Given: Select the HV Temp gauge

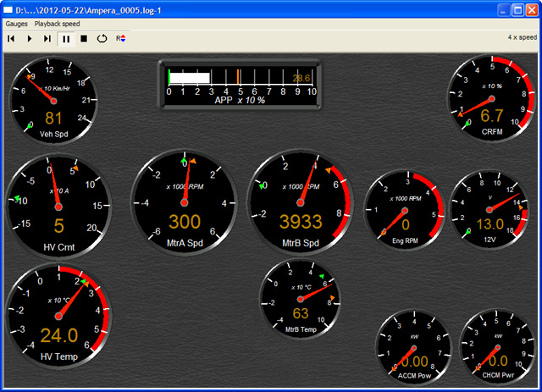Looking at the screenshot, I should (x=58, y=315).
